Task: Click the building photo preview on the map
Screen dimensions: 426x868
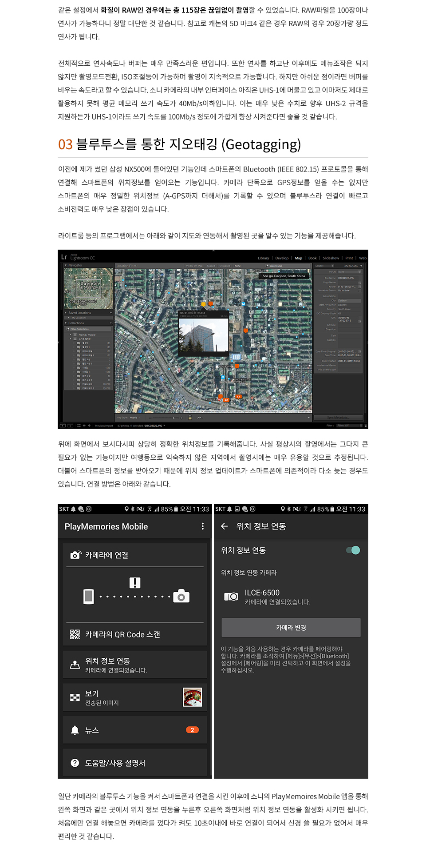Action: coord(203,335)
